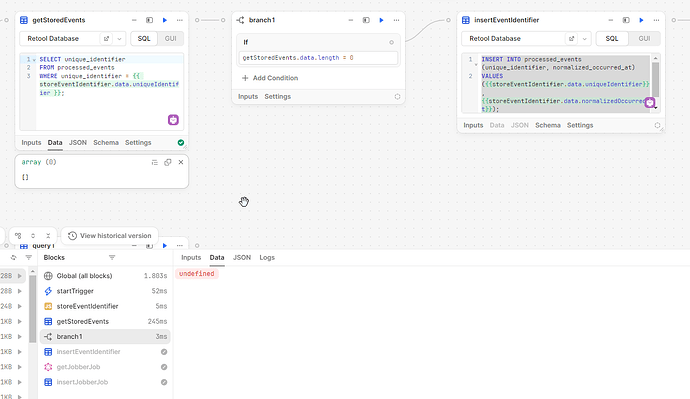
Task: Select getJobberJob in Blocks list
Action: click(105, 367)
